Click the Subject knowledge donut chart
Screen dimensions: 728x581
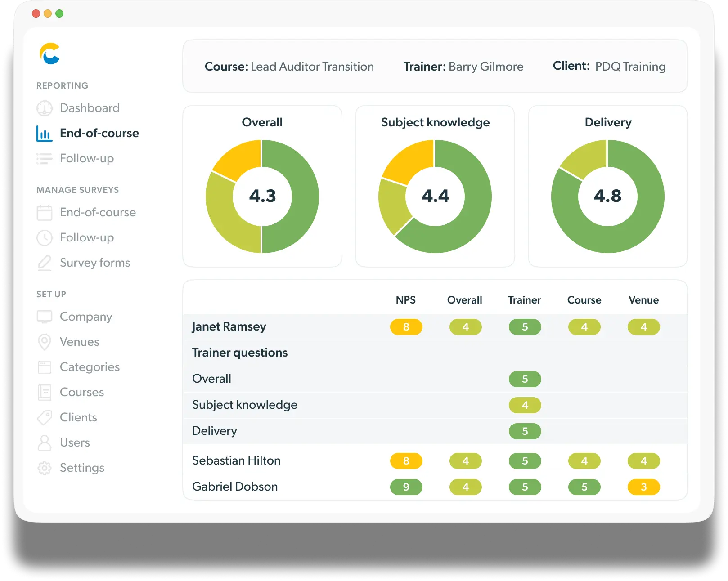point(435,196)
